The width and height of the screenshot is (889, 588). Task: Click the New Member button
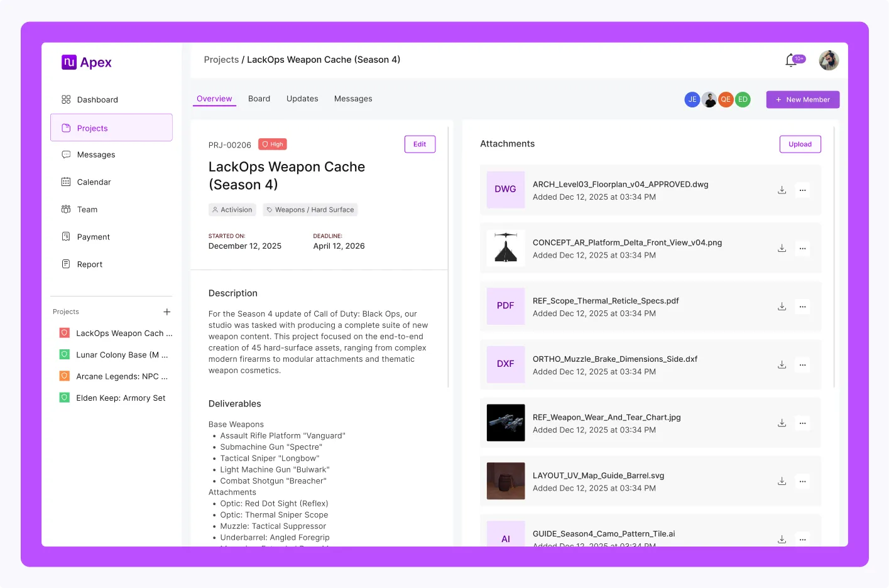(802, 100)
